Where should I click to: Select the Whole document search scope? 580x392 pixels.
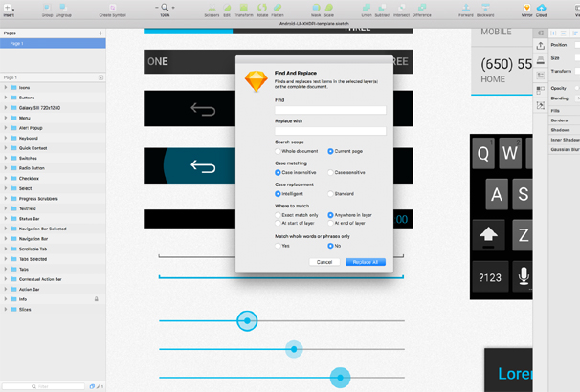(x=277, y=151)
